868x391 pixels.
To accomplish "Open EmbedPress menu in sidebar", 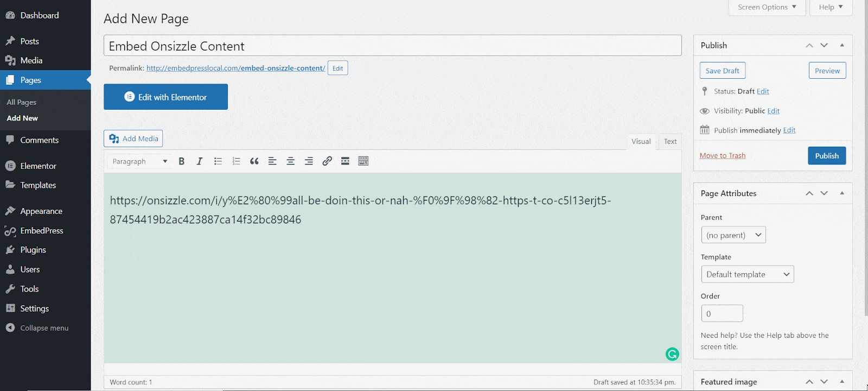I will click(46, 231).
